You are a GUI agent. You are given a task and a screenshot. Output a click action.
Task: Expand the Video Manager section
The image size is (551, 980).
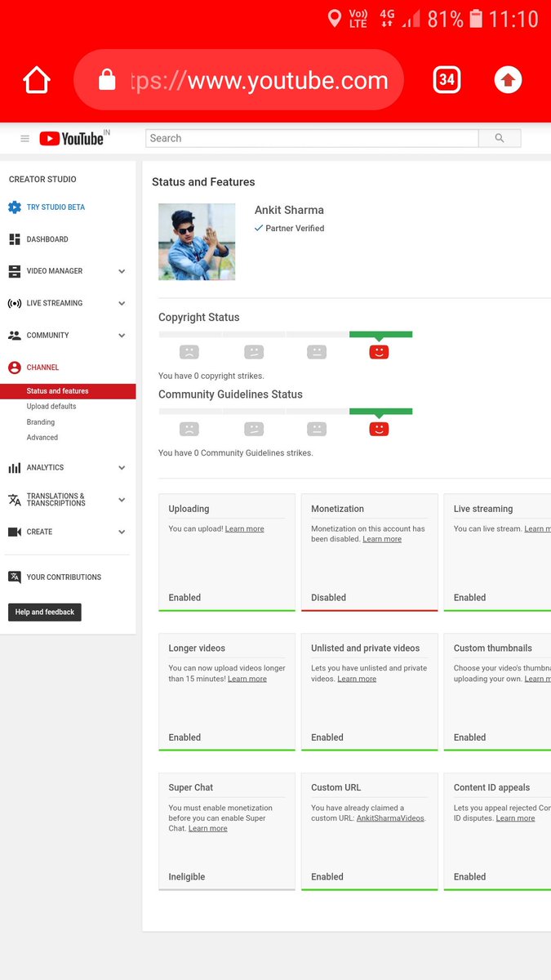click(122, 271)
